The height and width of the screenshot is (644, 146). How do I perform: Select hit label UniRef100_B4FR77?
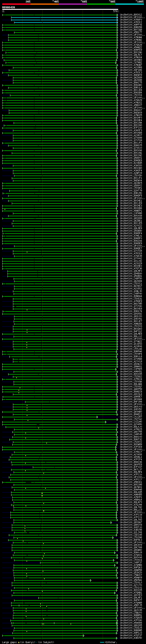(x=131, y=600)
